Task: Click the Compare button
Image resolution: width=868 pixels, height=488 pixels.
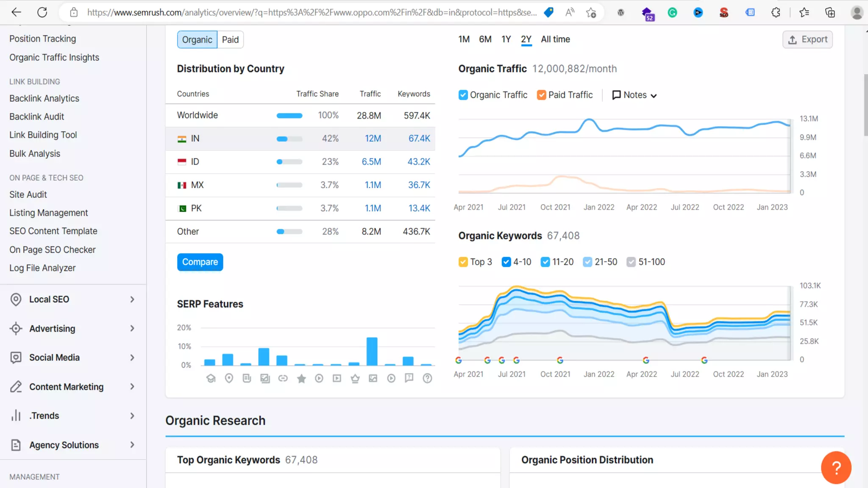Action: [x=200, y=262]
